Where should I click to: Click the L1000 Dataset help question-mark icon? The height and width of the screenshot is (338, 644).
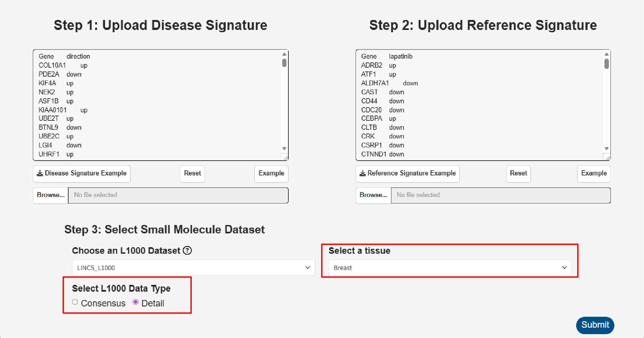tap(187, 250)
